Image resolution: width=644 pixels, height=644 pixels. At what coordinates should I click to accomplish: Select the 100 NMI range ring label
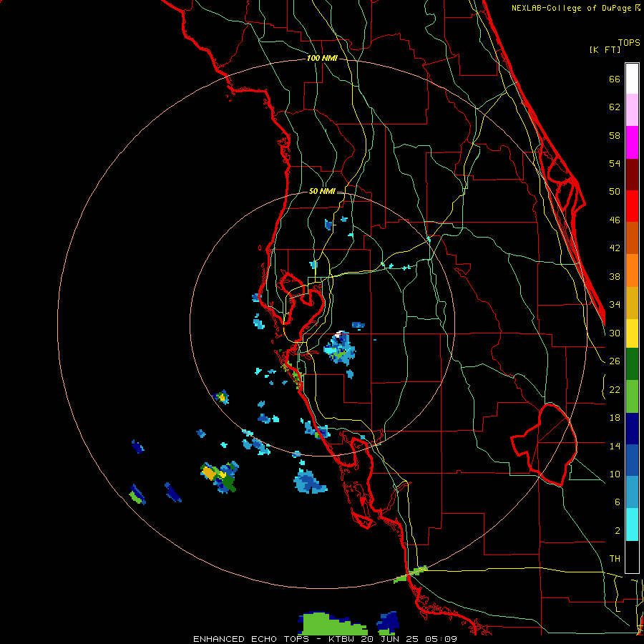[x=322, y=58]
